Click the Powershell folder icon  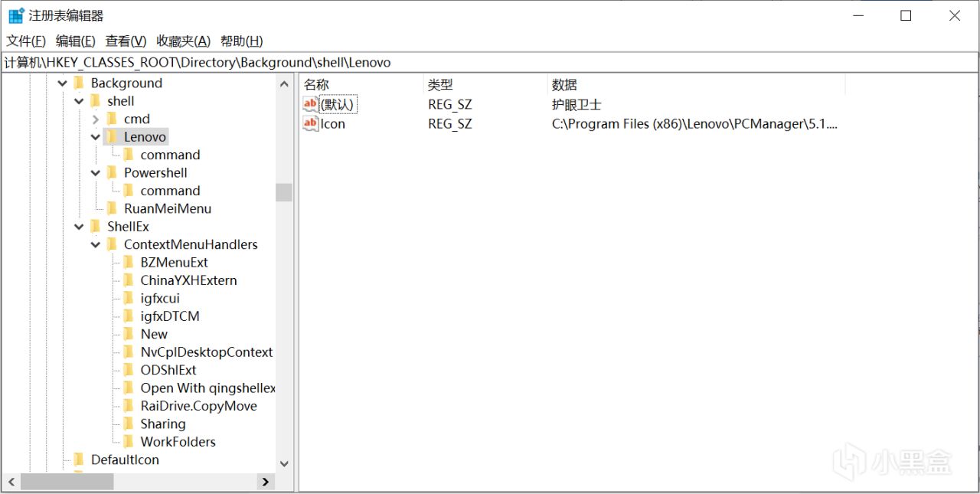pos(112,172)
